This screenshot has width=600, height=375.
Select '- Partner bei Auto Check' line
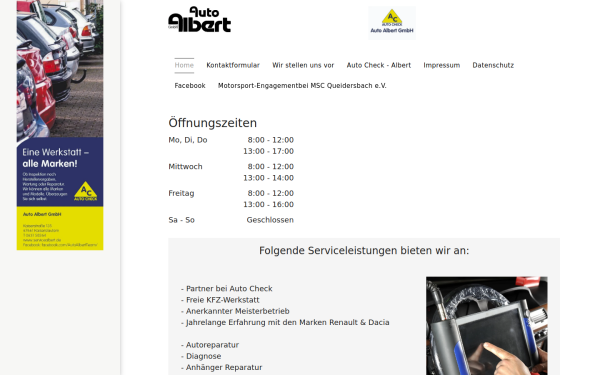click(x=227, y=289)
